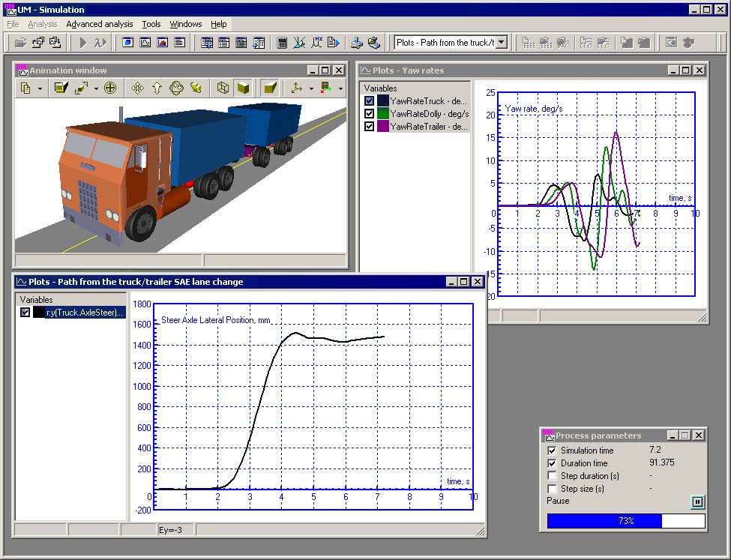Image resolution: width=731 pixels, height=560 pixels.
Task: Click the crosshair target icon in Animation toolbar
Action: point(110,88)
